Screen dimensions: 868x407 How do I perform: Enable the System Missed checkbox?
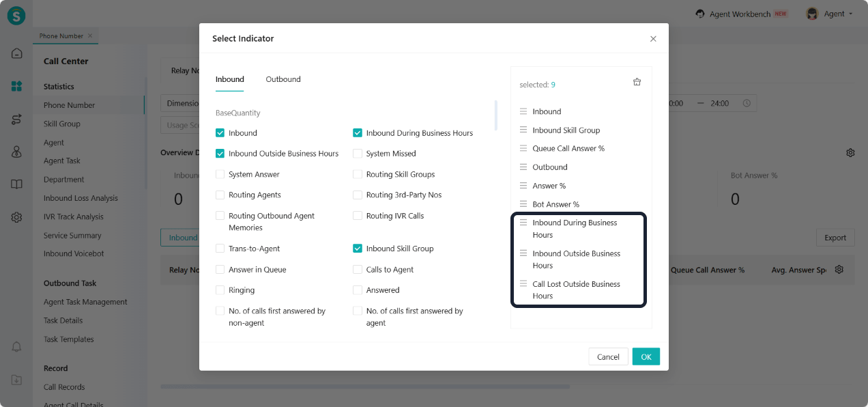pyautogui.click(x=358, y=154)
